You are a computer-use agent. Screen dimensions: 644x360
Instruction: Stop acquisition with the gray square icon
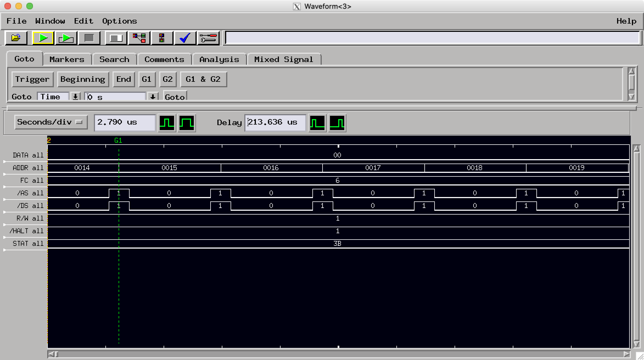pyautogui.click(x=89, y=38)
